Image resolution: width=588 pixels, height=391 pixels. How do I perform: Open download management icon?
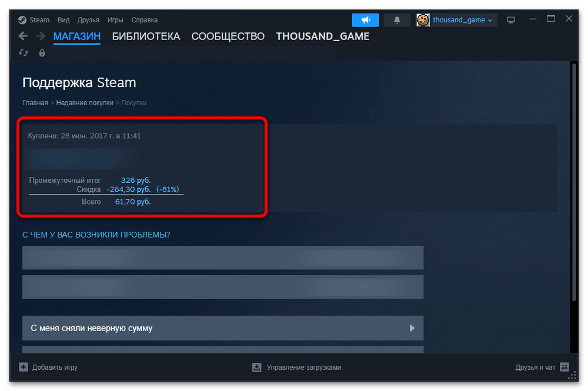[x=256, y=367]
